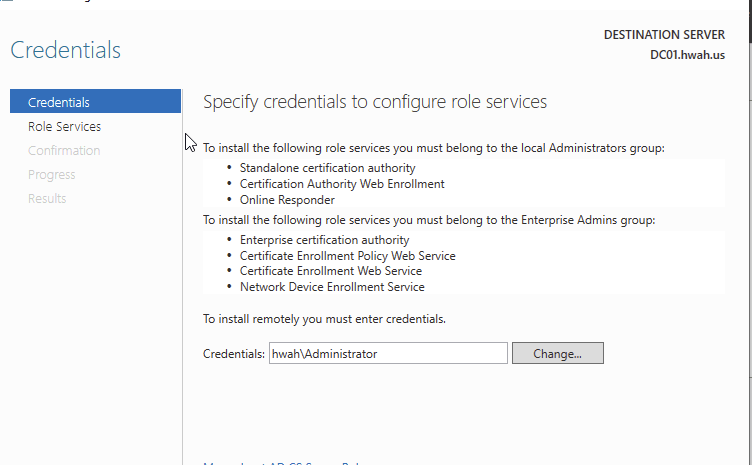Click the Progress step in sidebar

pos(52,174)
